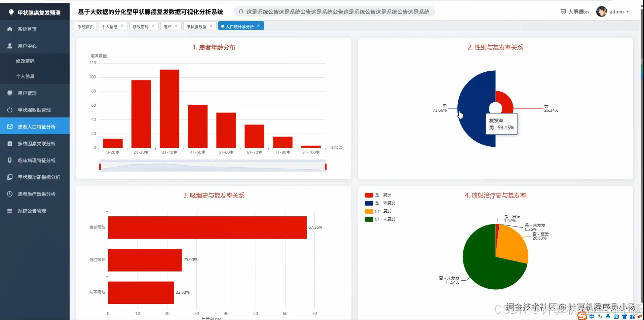Close the 用户 tab
The image size is (644, 320).
point(176,26)
